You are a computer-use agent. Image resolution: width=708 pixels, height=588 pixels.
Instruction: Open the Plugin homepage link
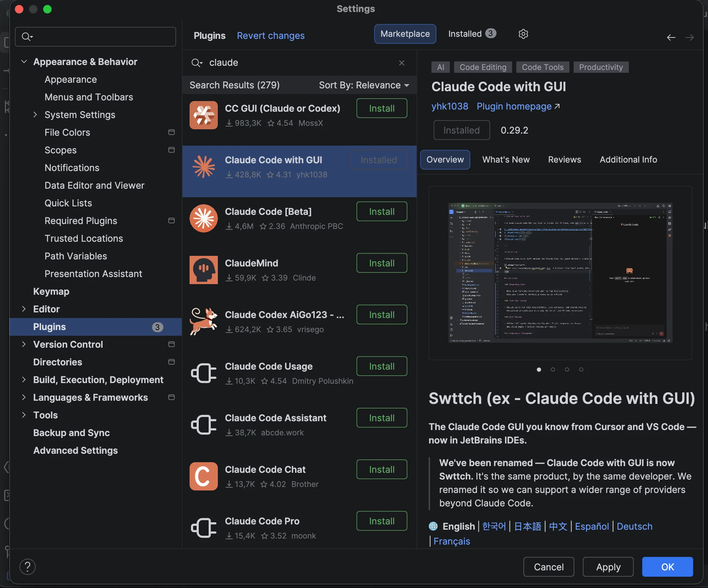click(518, 106)
